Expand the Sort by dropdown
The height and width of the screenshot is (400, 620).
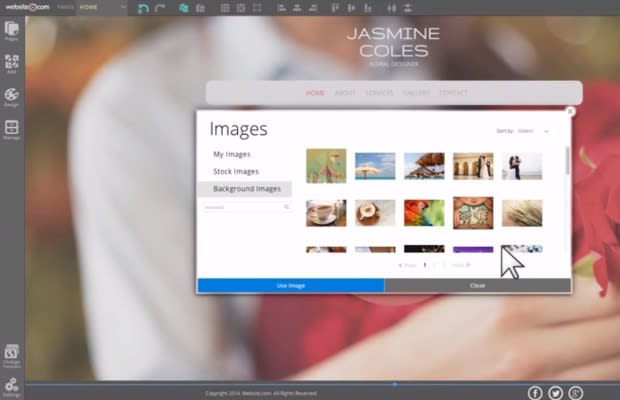[533, 131]
